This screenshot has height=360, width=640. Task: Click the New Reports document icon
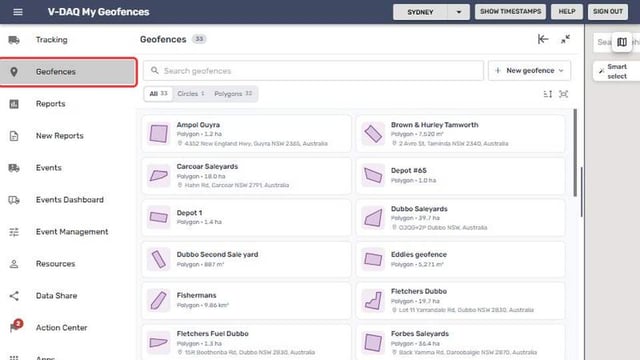point(14,136)
